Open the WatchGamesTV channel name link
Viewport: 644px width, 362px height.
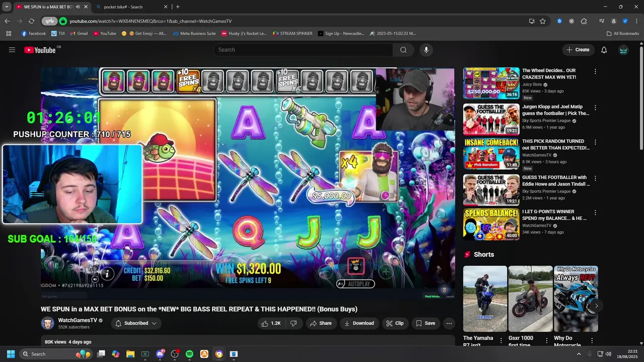click(77, 320)
